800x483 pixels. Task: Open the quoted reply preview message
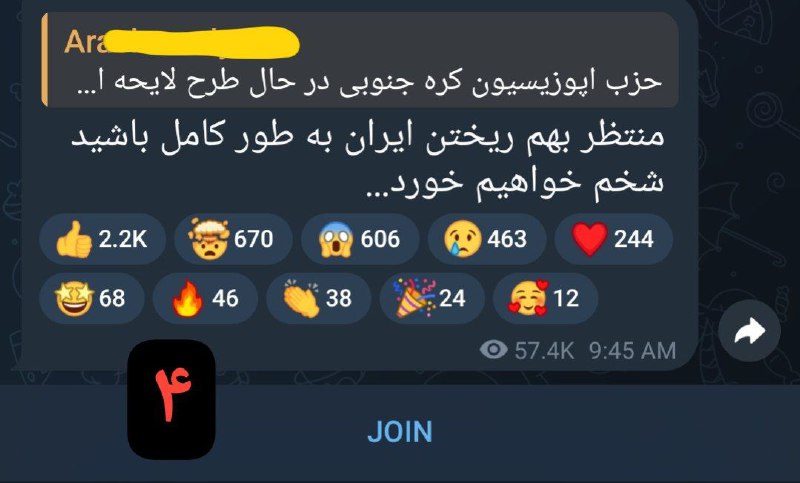[x=360, y=60]
